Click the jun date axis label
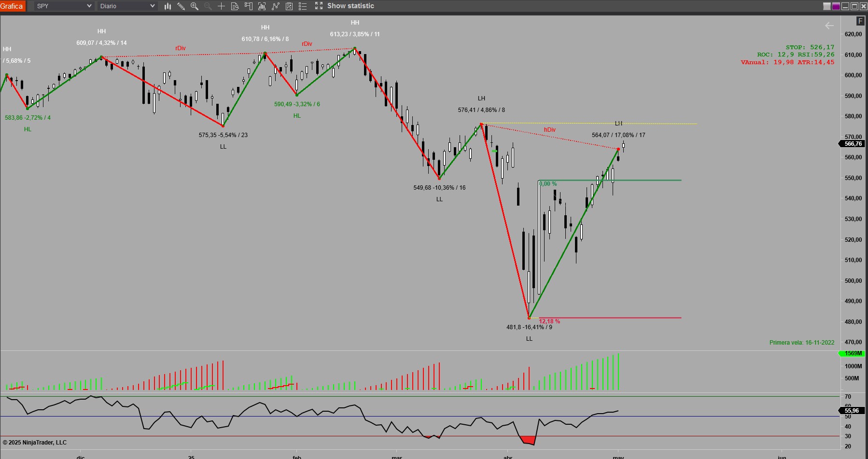 [x=782, y=457]
